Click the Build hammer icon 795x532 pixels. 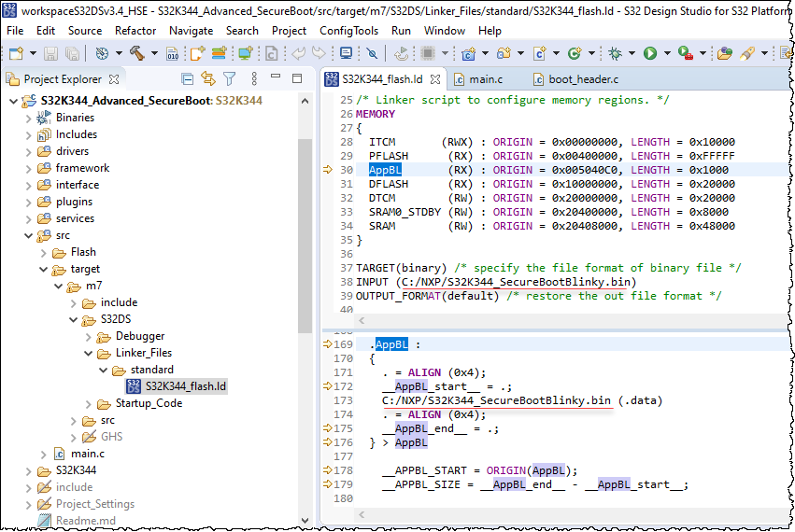137,54
